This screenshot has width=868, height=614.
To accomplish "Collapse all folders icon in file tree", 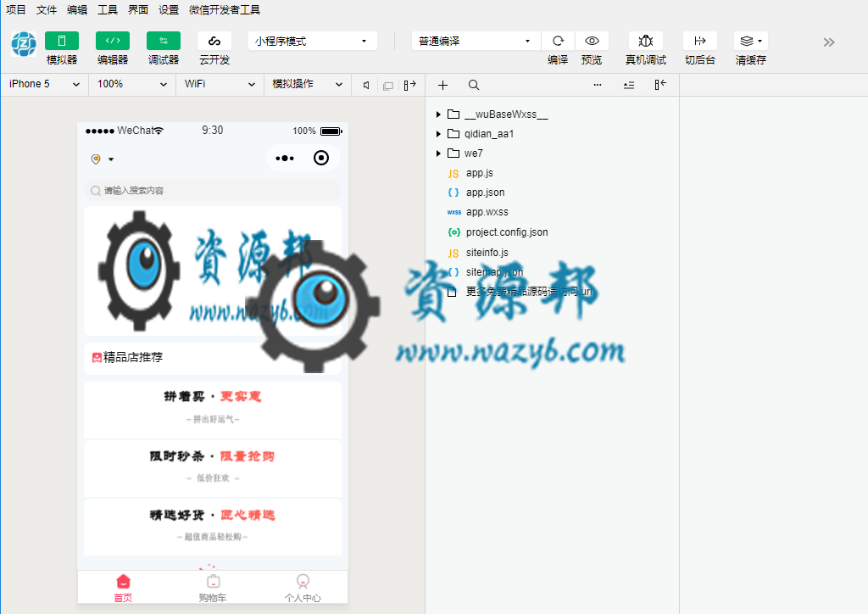I will (x=629, y=86).
